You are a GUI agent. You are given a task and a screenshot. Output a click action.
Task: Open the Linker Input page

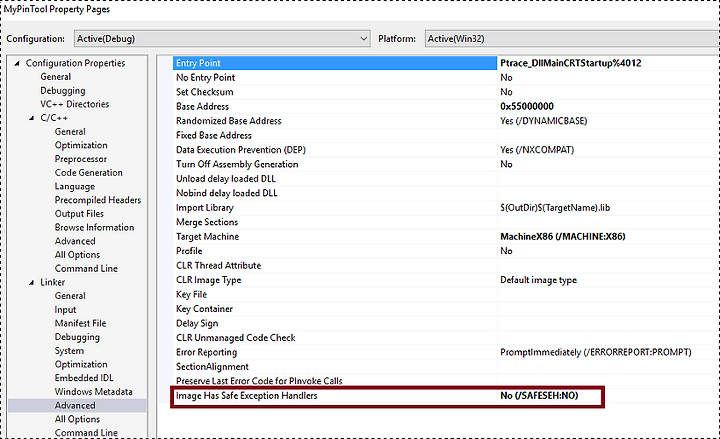65,310
